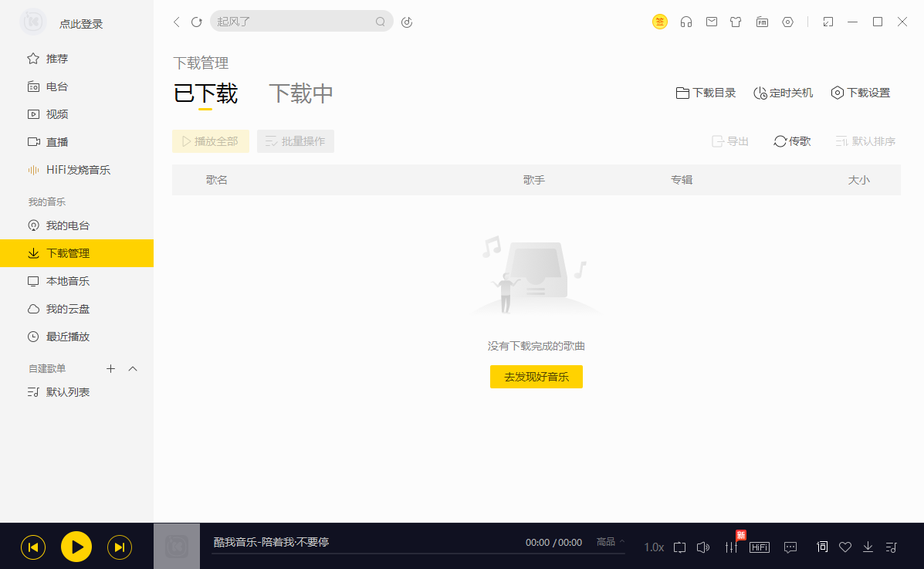Favorite the current song with the heart icon
Image resolution: width=924 pixels, height=569 pixels.
[x=844, y=547]
